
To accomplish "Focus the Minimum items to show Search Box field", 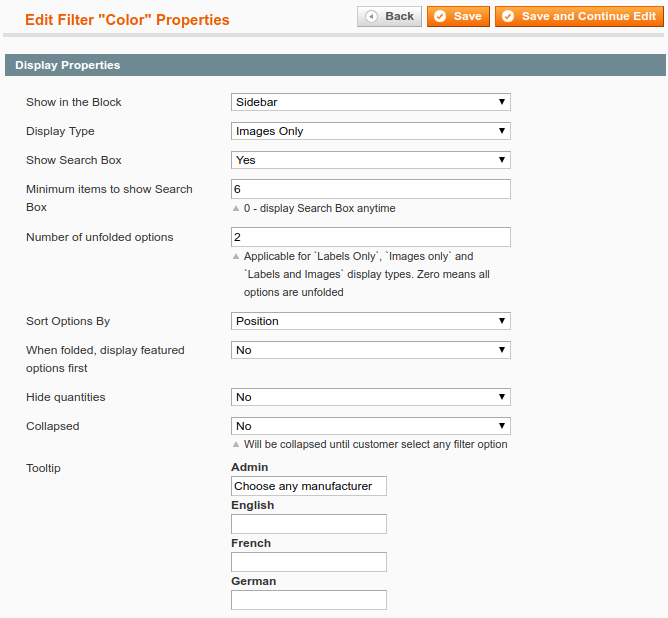I will (370, 189).
